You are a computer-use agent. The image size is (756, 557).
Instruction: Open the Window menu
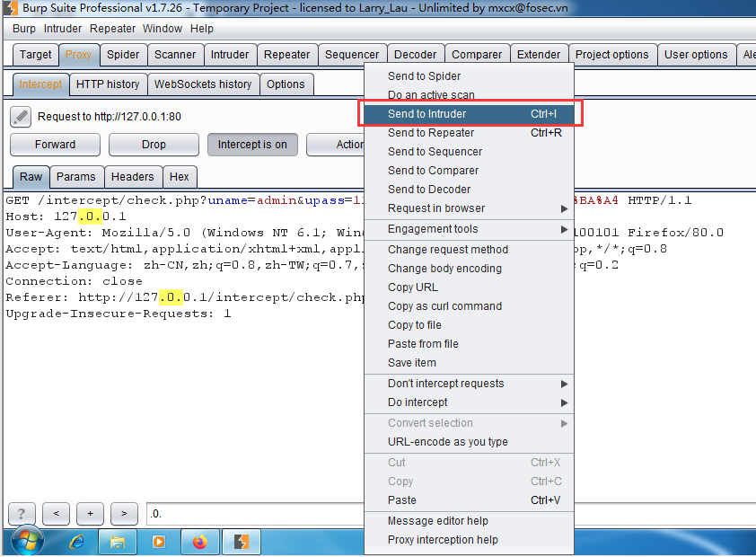(x=162, y=29)
